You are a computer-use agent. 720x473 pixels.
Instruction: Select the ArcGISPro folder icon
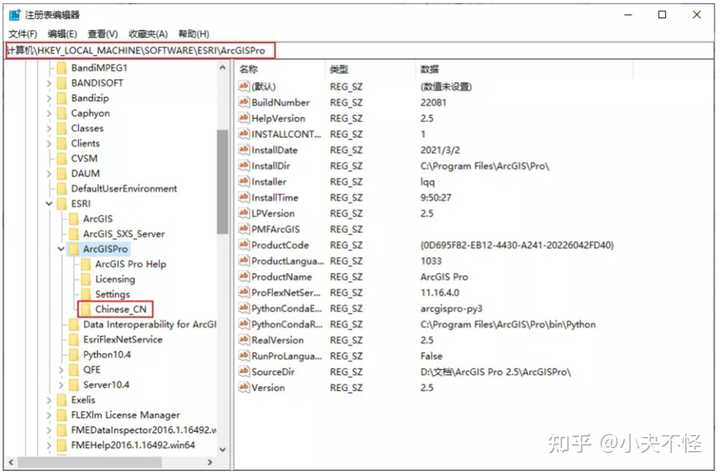click(74, 249)
